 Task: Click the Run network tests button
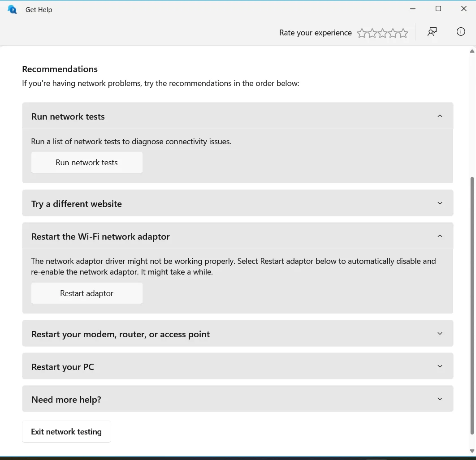point(87,163)
